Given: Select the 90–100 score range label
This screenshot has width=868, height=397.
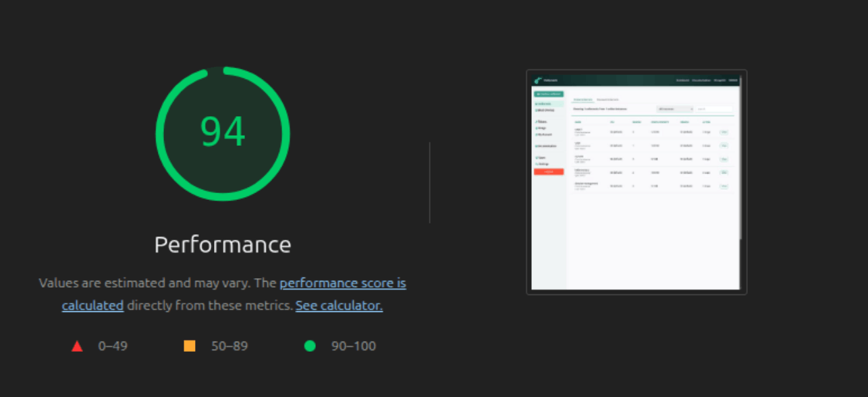Looking at the screenshot, I should [x=354, y=346].
